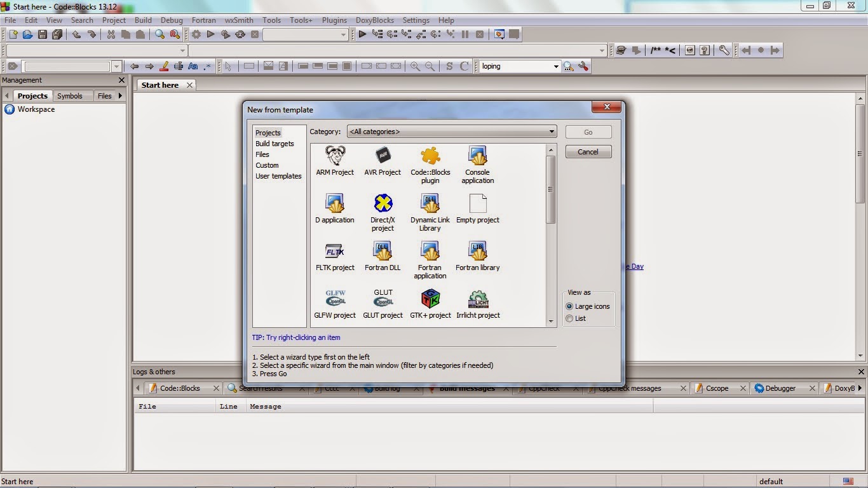Click the Debug/Continue play icon in debugger toolbar

[362, 34]
